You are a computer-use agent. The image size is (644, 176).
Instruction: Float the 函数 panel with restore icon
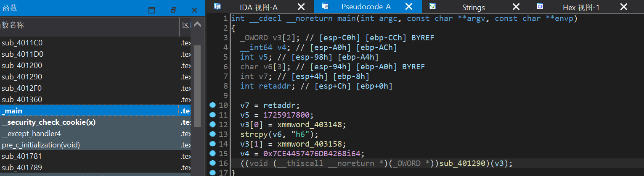pos(174,10)
